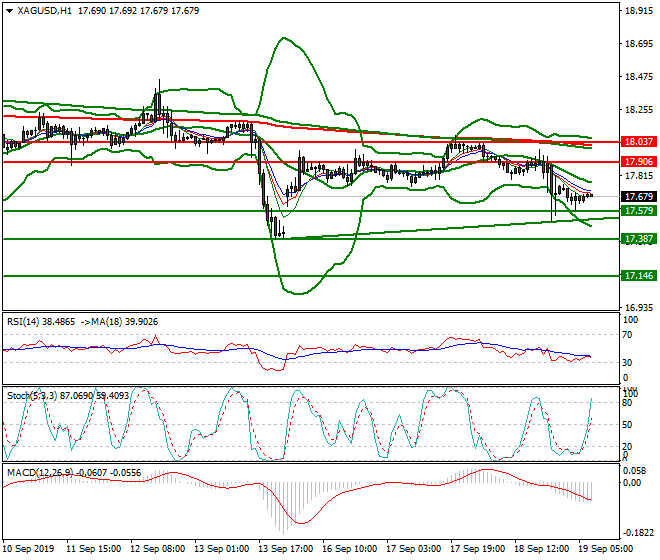Viewport: 660px width, 560px height.
Task: Click the 18.255 price scale value
Action: 639,110
